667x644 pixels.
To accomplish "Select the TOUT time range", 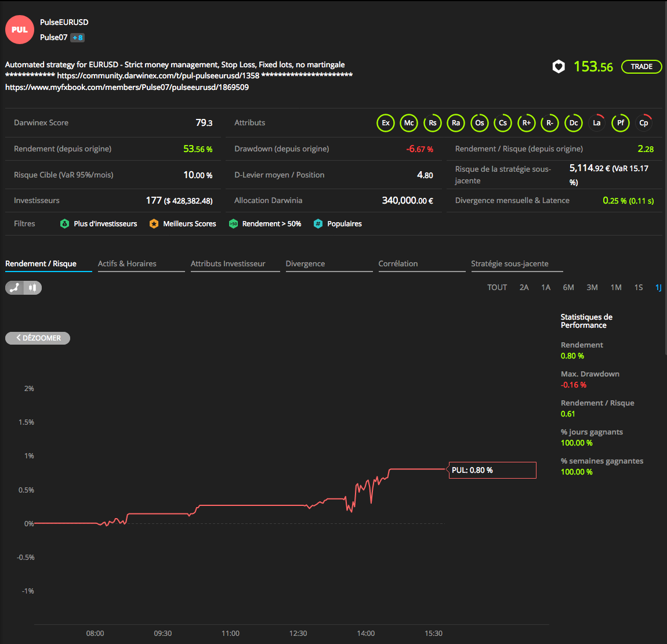I will 497,288.
